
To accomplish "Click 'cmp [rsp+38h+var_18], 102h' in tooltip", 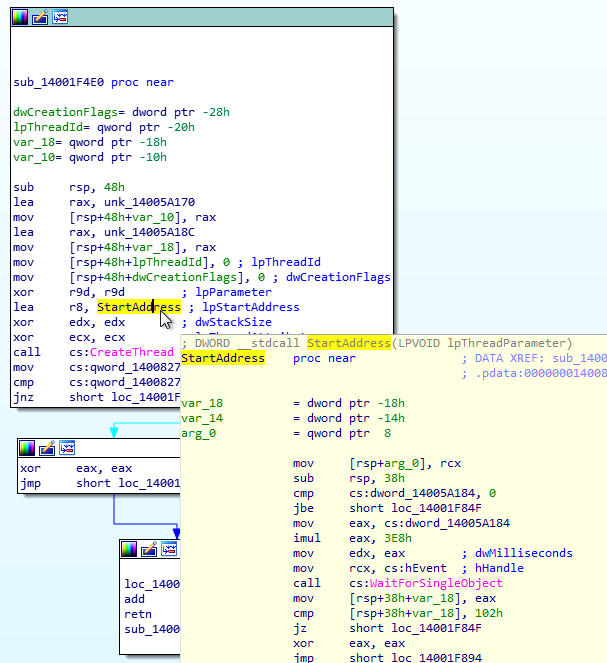I will 398,613.
